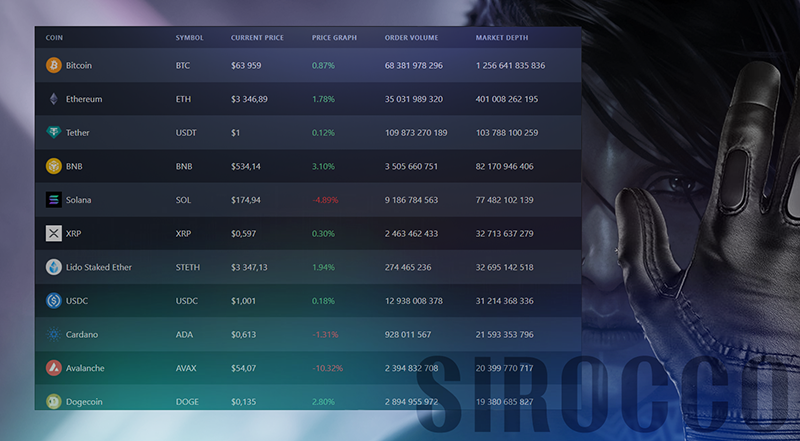Click market depth 32 713 637 279

505,234
